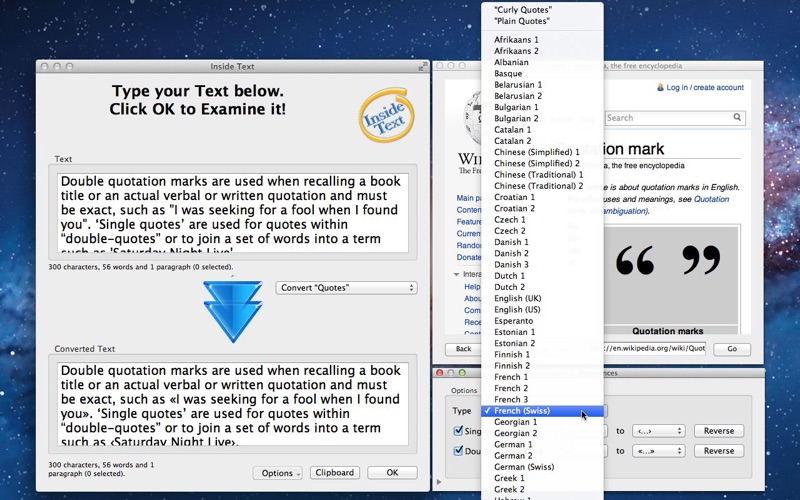Click the "Quotation mark" article heading
Image resolution: width=800 pixels, height=500 pixels.
(x=611, y=149)
